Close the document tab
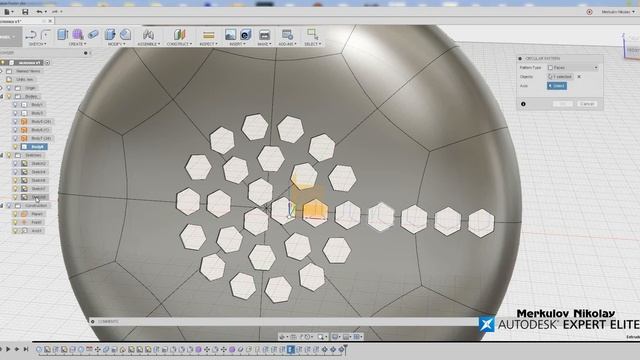This screenshot has width=640, height=360. 50,21
